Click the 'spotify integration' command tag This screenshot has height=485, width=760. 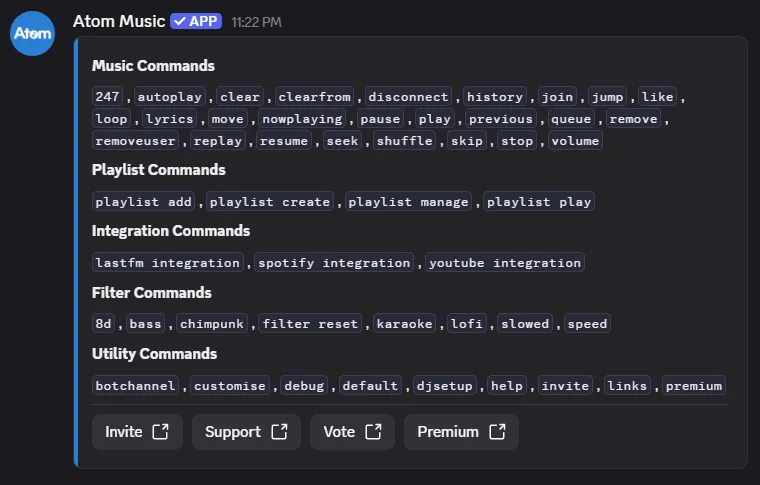click(x=334, y=263)
